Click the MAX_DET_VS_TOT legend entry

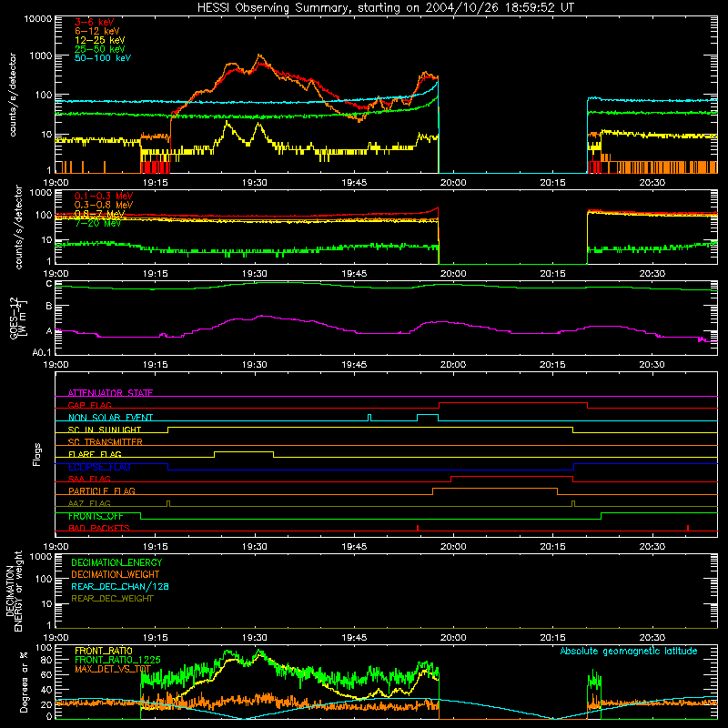coord(113,669)
